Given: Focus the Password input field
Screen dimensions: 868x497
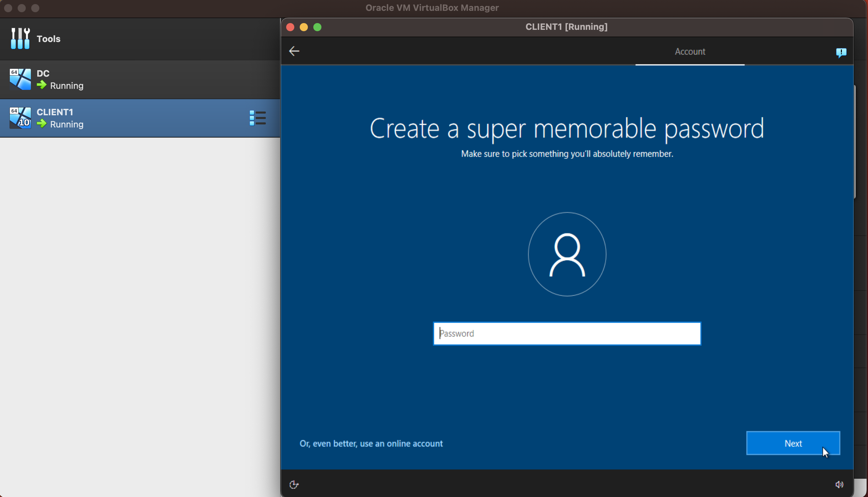Looking at the screenshot, I should (x=567, y=334).
